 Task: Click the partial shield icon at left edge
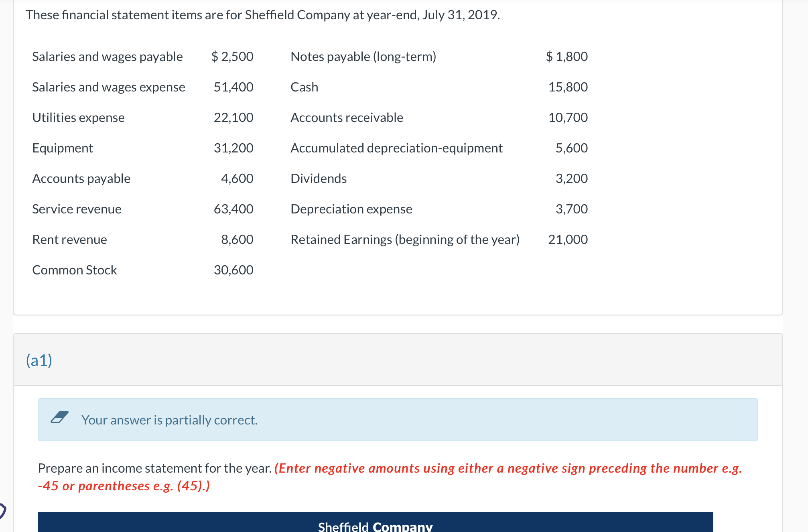click(2, 511)
